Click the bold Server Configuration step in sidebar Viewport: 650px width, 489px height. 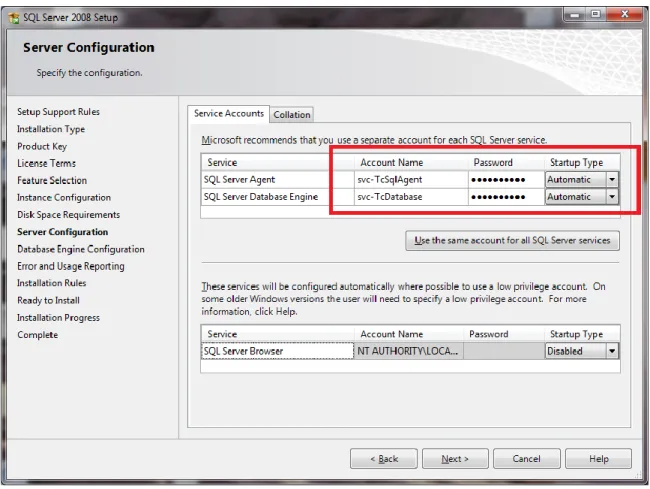63,232
